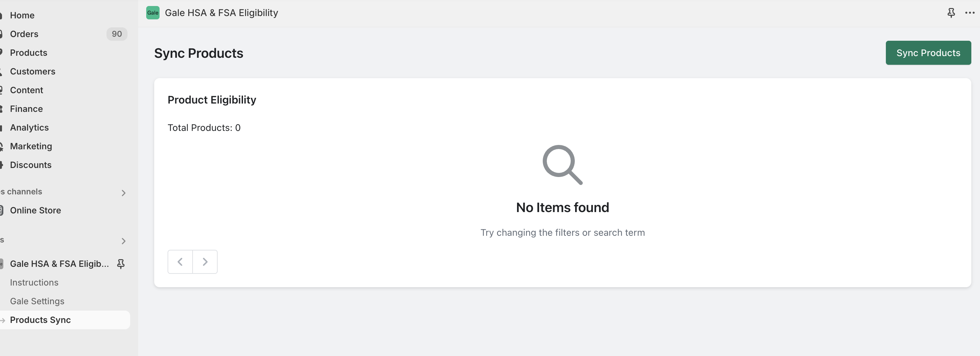Viewport: 980px width, 356px height.
Task: Click the Gale HSA & FSA Eligibility header title
Action: [x=221, y=13]
